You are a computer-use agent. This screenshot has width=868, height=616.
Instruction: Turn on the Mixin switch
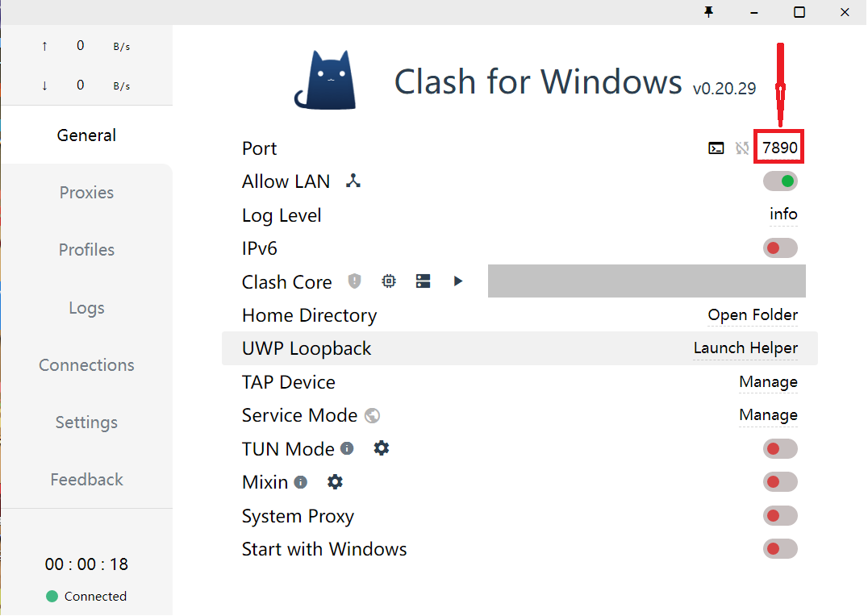pyautogui.click(x=780, y=482)
